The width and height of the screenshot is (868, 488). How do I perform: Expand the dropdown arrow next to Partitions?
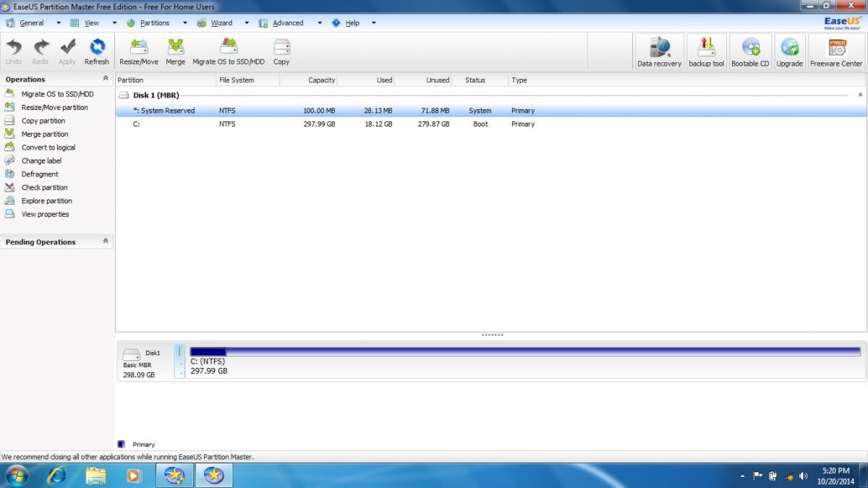pyautogui.click(x=185, y=22)
